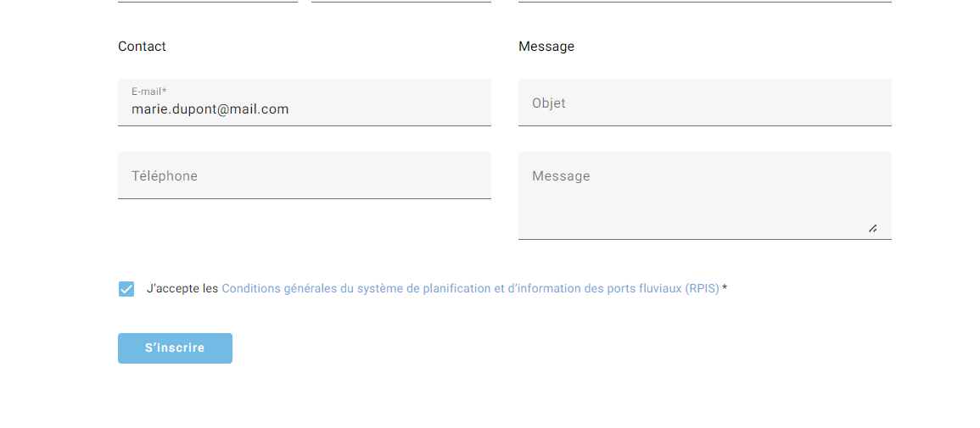Grab the Message textarea resize handle icon
This screenshot has width=980, height=428.
872,228
